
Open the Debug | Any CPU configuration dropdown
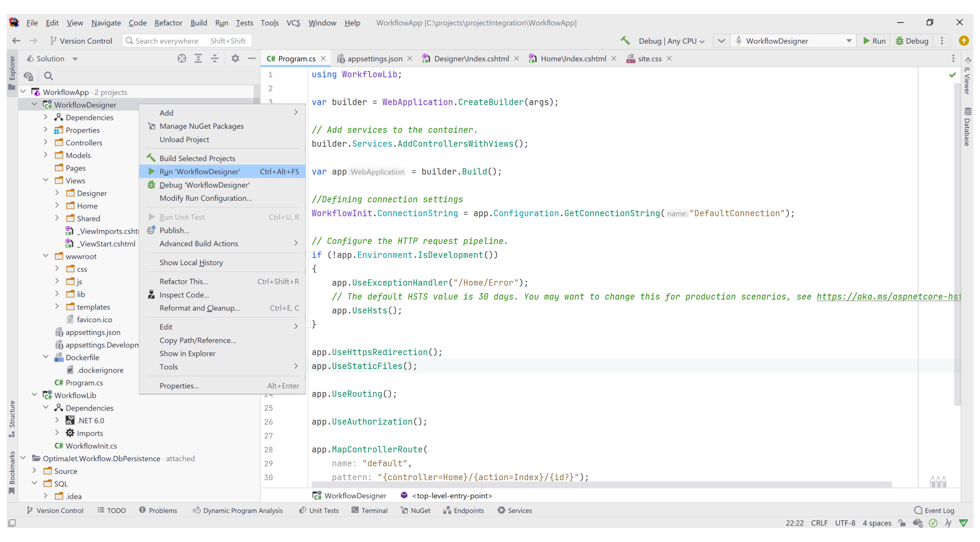(671, 41)
